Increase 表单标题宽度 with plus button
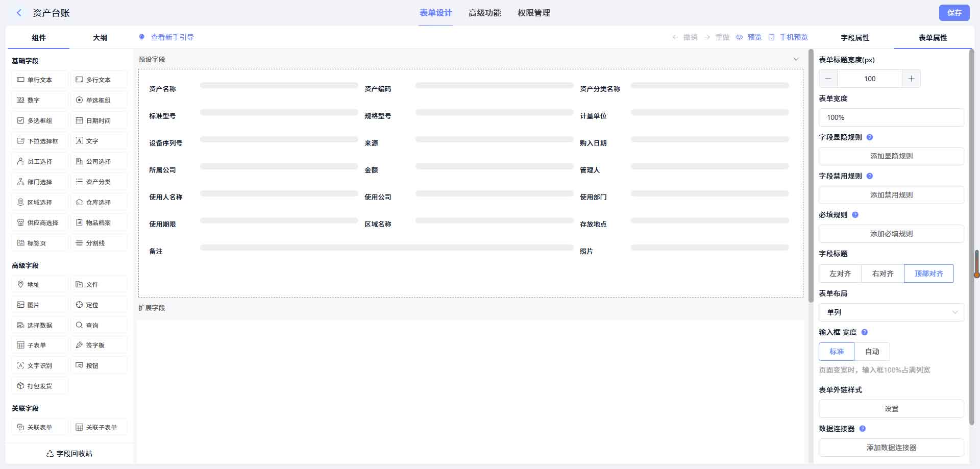Viewport: 980px width, 469px height. coord(911,79)
